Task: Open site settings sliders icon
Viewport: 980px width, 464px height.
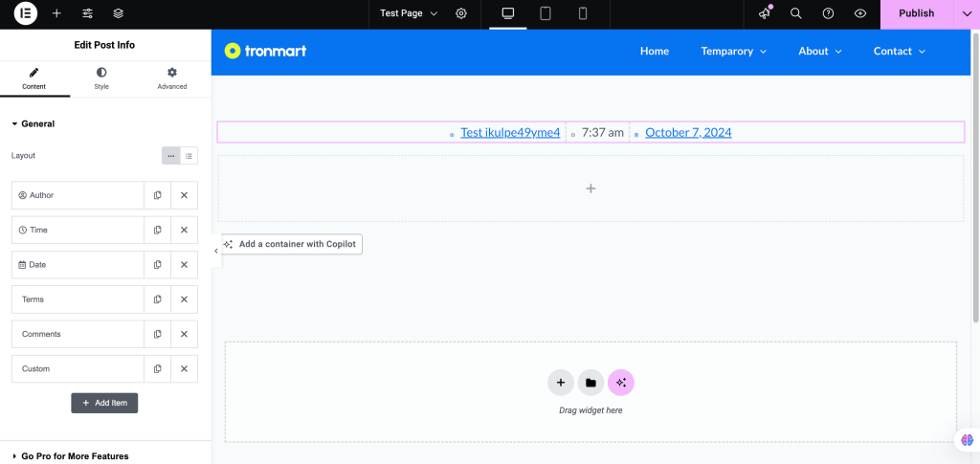Action: (87, 13)
